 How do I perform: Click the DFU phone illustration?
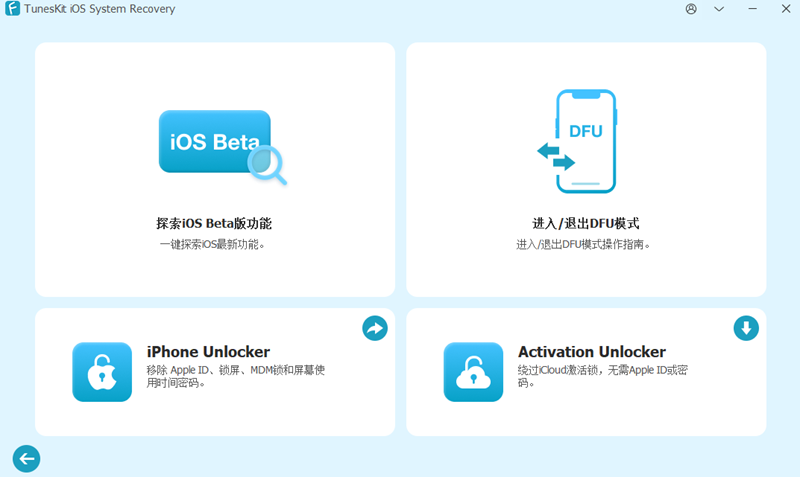pos(578,141)
